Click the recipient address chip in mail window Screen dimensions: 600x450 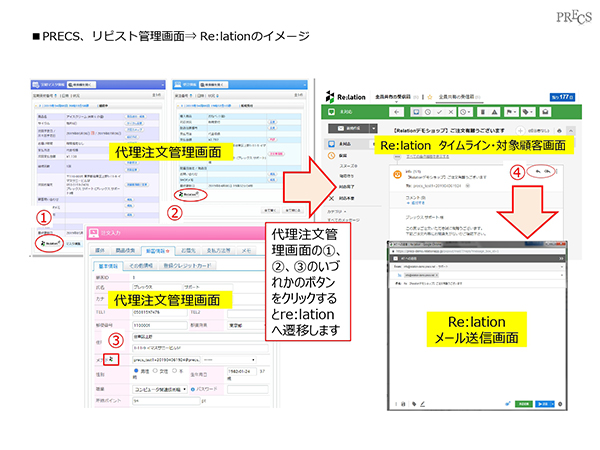point(422,275)
